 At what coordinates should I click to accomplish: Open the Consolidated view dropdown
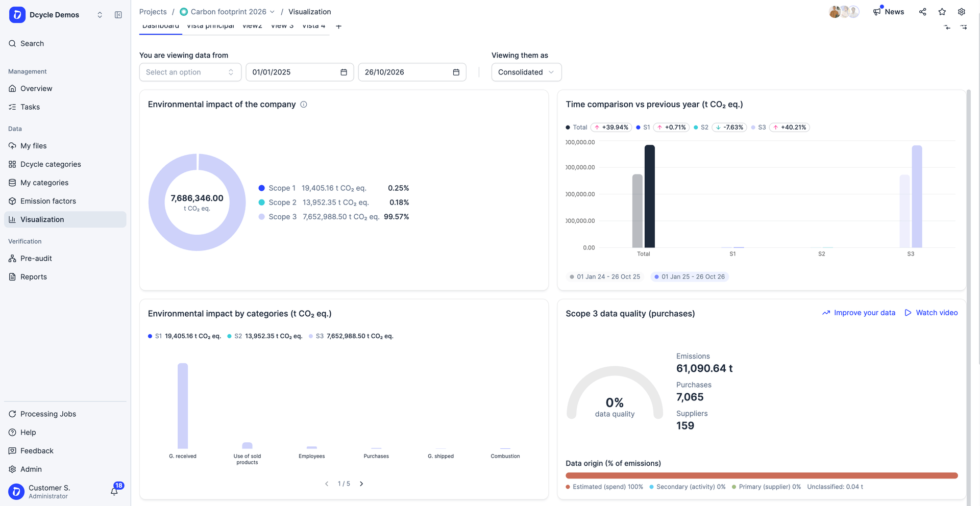click(x=526, y=72)
